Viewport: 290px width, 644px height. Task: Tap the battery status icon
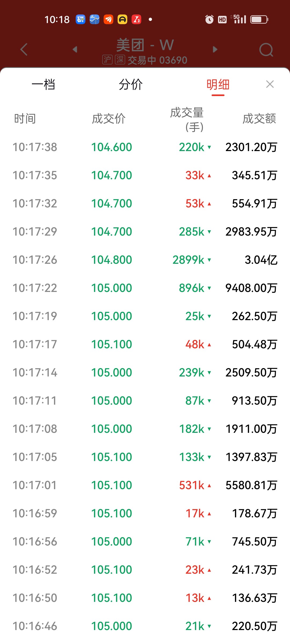point(259,19)
